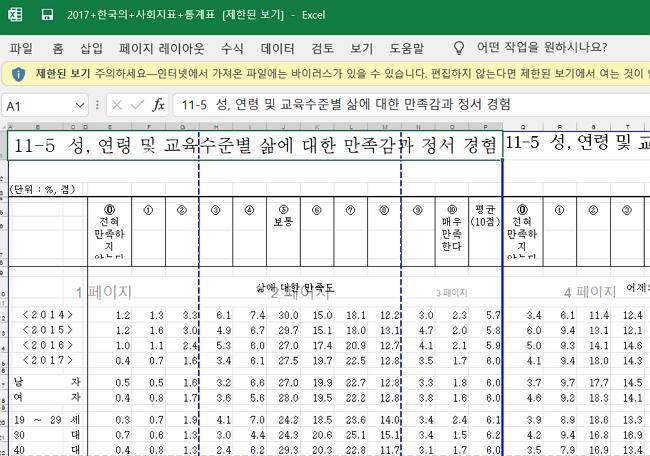Click the Select All corner button
This screenshot has width=650, height=456.
5,127
